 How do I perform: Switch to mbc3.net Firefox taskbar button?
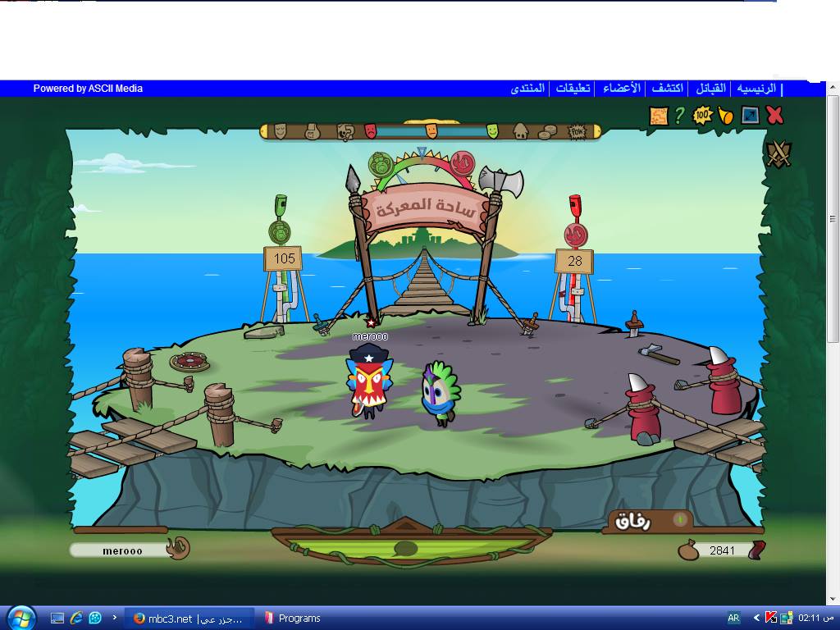click(x=189, y=619)
